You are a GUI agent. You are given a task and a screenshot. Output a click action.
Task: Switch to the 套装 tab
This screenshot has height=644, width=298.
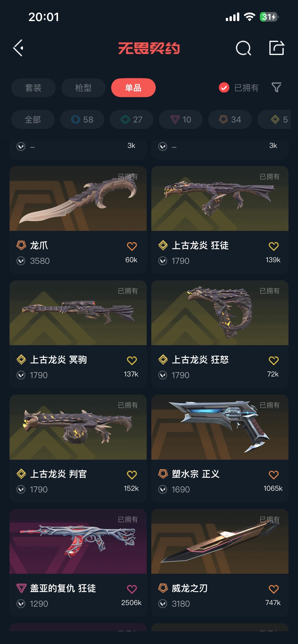pos(33,88)
